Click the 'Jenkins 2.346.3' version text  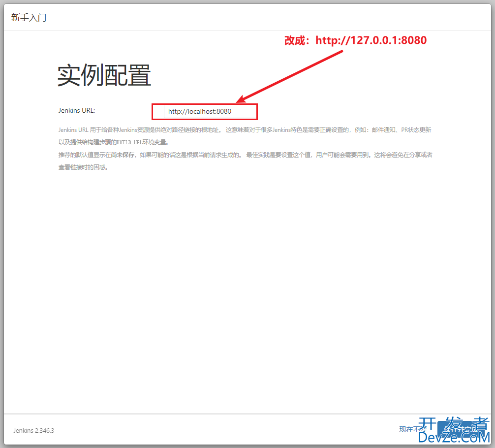(x=34, y=430)
